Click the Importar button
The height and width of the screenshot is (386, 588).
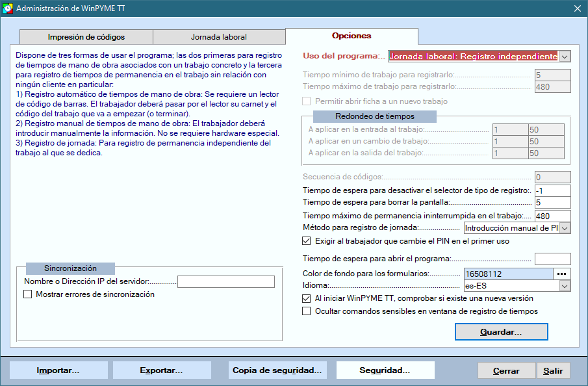[58, 370]
